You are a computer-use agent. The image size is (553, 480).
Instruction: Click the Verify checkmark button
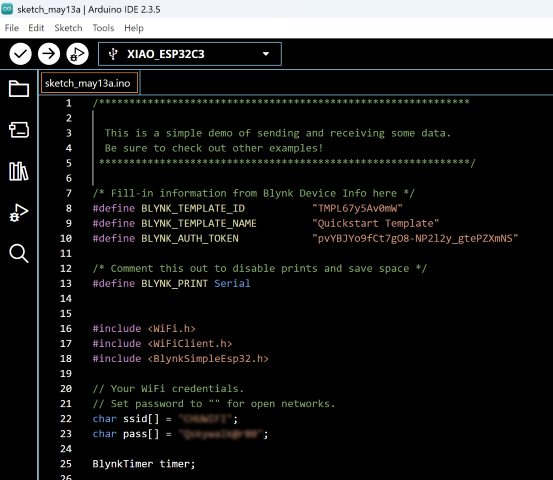pyautogui.click(x=20, y=54)
